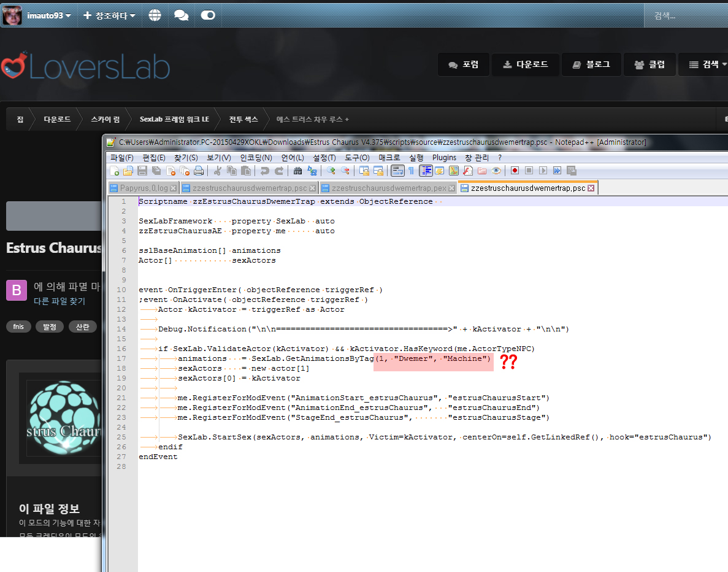This screenshot has width=728, height=572.
Task: Open the 파일(F) menu
Action: 122,158
